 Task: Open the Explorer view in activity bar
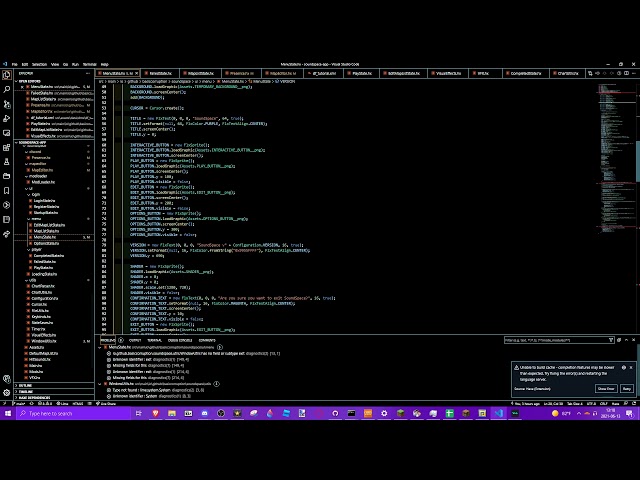click(x=7, y=75)
